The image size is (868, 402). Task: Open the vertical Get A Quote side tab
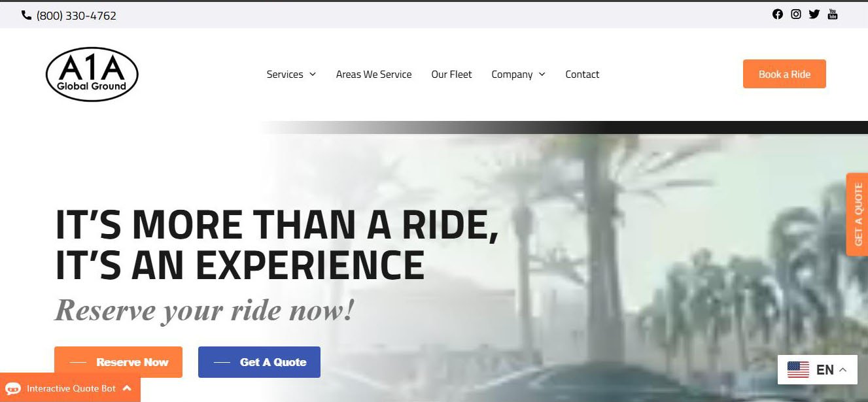(858, 214)
